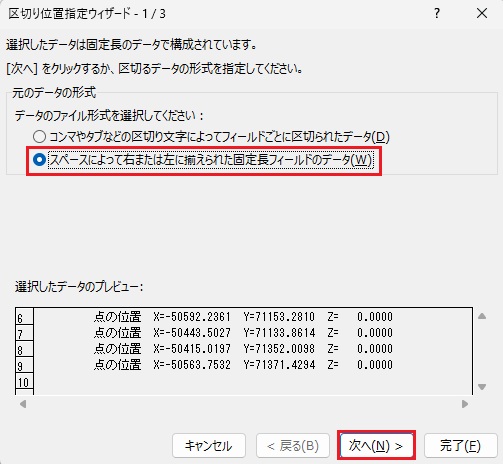Image resolution: width=503 pixels, height=464 pixels.
Task: Click preview row 6 with X=-50592.2361
Action: pyautogui.click(x=243, y=317)
